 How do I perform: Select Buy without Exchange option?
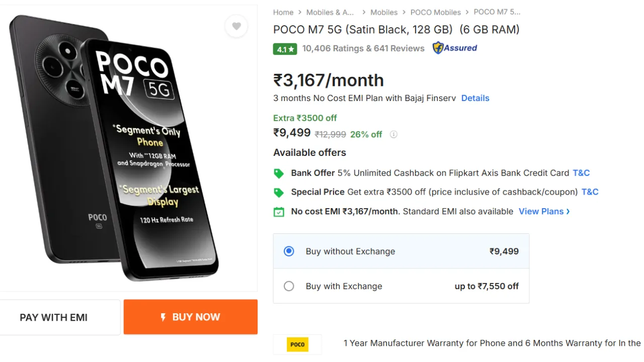[x=289, y=251]
